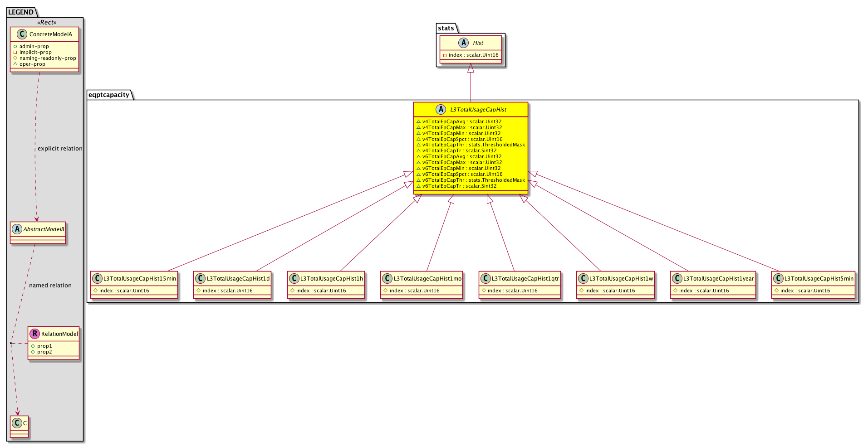Select the 'C' icon of L3TotalUsageCapHist1year
Screen dimensions: 868x446
[x=677, y=279]
